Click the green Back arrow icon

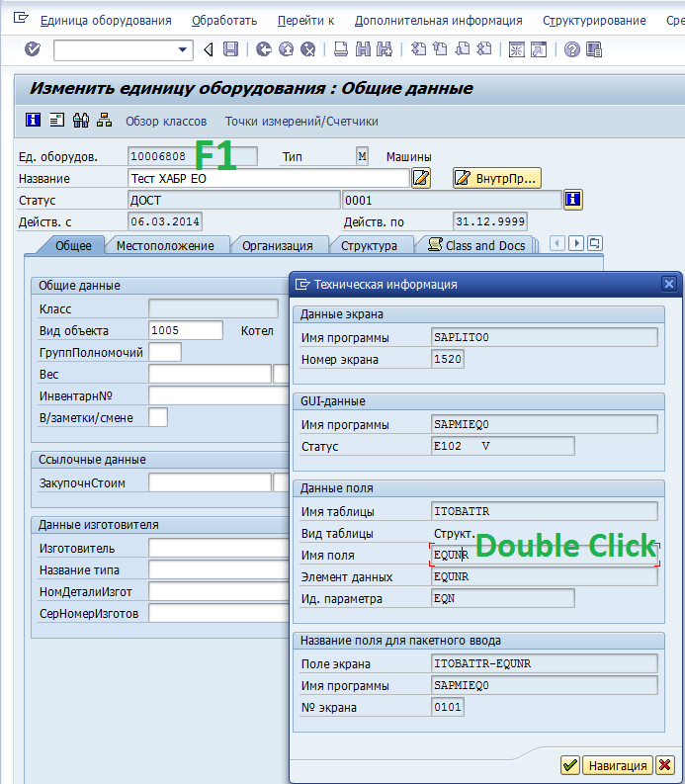coord(264,49)
